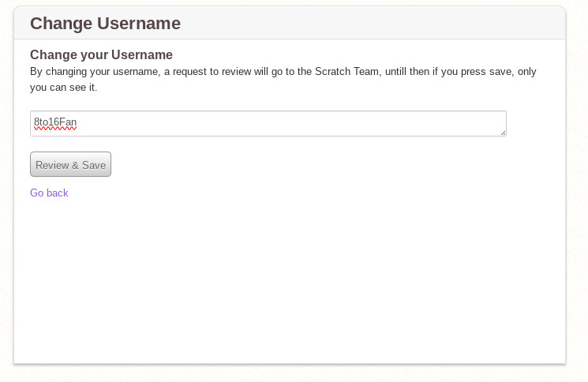Click the username field's corner resize handle
Screen dimensions: 588x382
(x=502, y=132)
